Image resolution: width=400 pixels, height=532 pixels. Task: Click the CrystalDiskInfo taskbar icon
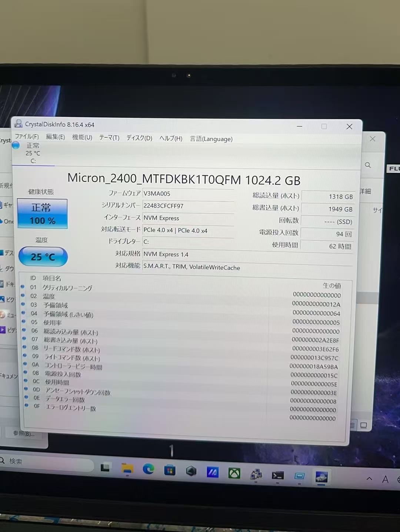click(x=321, y=477)
